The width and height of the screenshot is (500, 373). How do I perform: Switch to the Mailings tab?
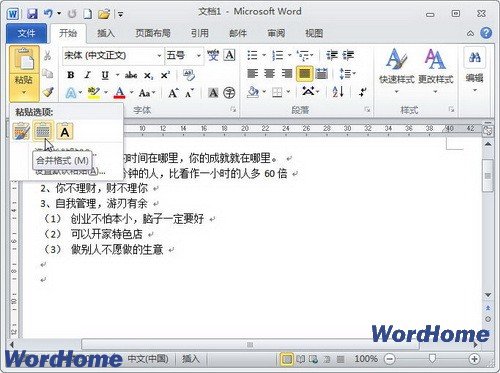(x=238, y=33)
